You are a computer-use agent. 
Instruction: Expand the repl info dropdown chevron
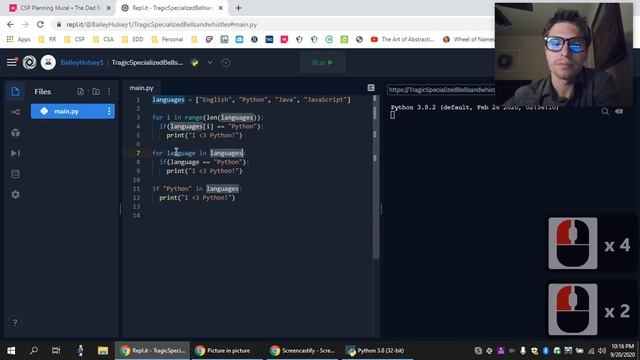210,62
